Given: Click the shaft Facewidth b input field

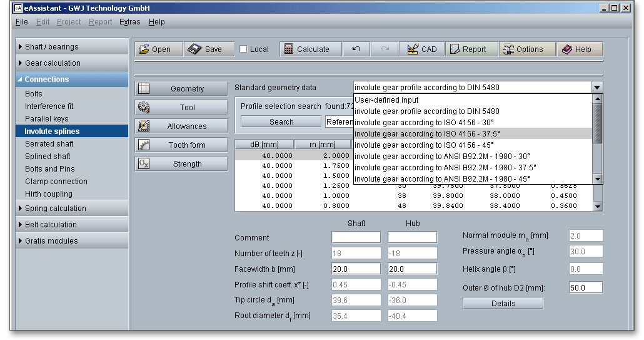Looking at the screenshot, I should [x=356, y=269].
